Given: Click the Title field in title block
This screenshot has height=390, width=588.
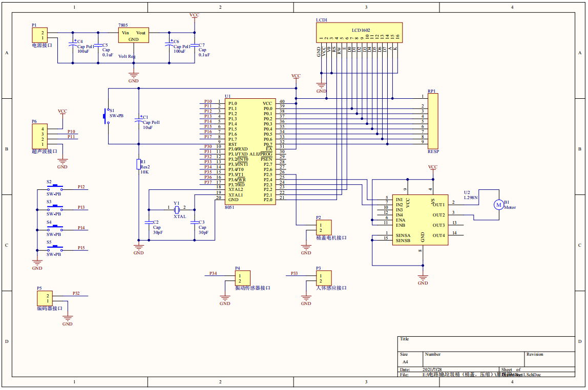Looking at the screenshot, I should [486, 344].
